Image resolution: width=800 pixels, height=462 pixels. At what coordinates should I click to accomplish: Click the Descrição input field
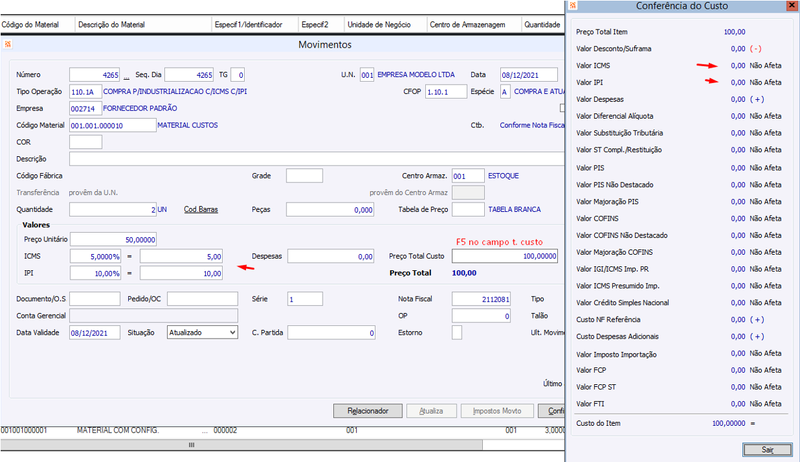click(x=317, y=159)
